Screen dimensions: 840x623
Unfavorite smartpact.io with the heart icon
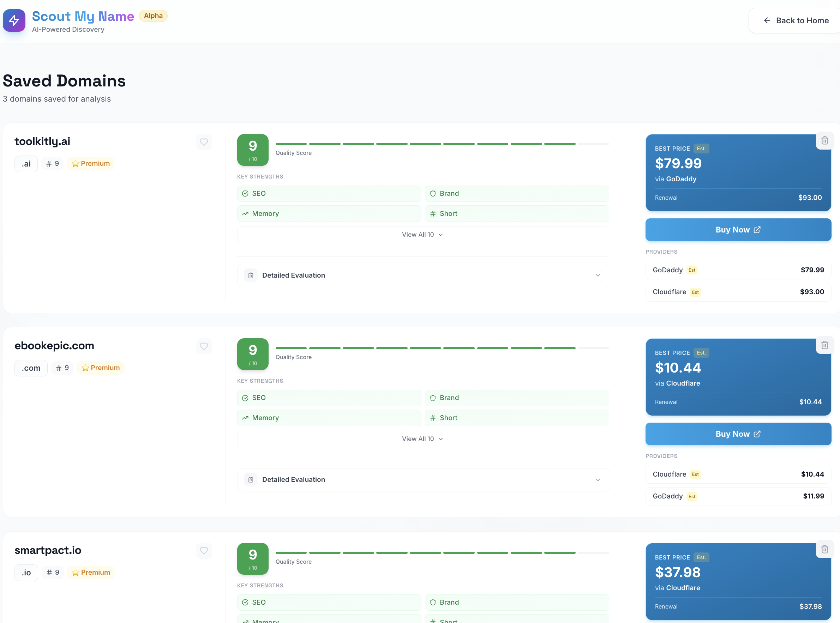[x=204, y=551]
